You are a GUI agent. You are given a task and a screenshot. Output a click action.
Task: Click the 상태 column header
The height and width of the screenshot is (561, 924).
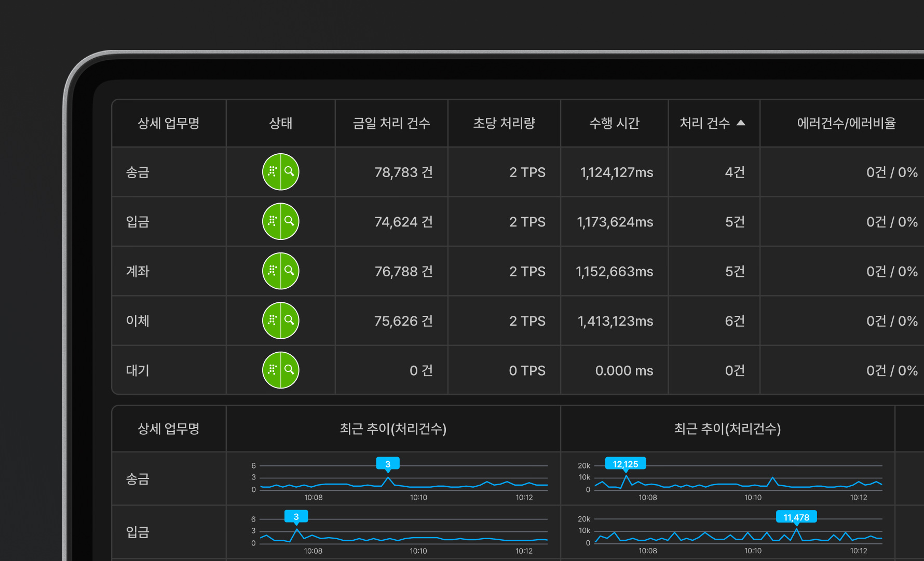280,123
